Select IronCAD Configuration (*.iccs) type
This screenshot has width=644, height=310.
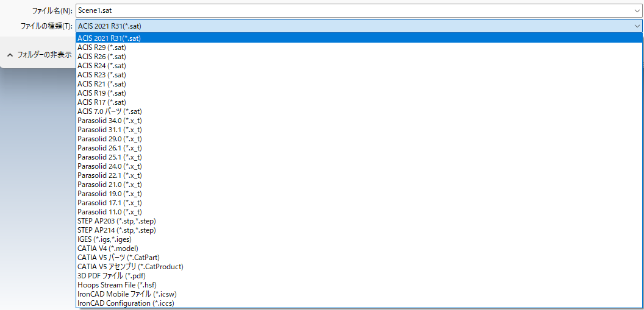pos(126,303)
